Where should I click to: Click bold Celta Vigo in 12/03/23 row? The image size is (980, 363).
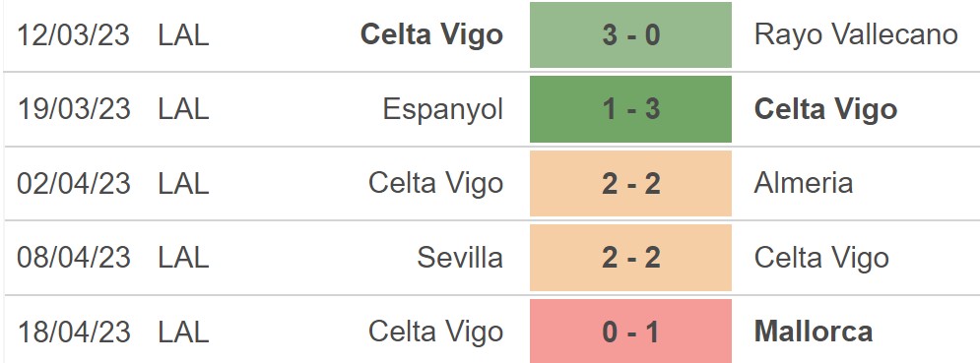click(431, 35)
